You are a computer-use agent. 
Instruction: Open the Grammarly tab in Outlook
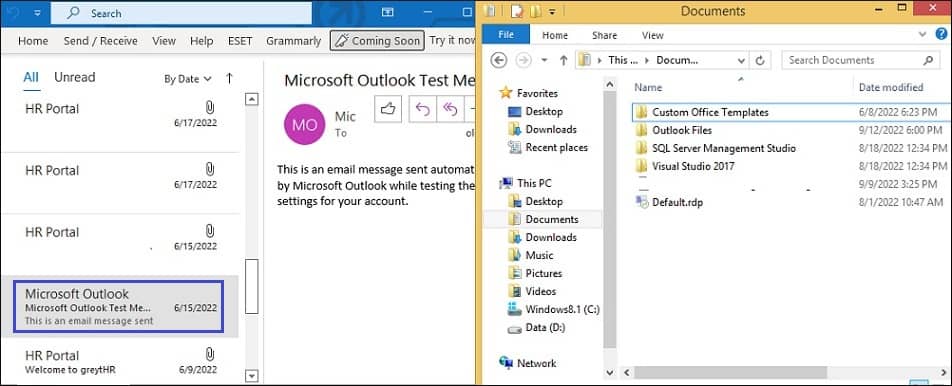click(x=293, y=41)
